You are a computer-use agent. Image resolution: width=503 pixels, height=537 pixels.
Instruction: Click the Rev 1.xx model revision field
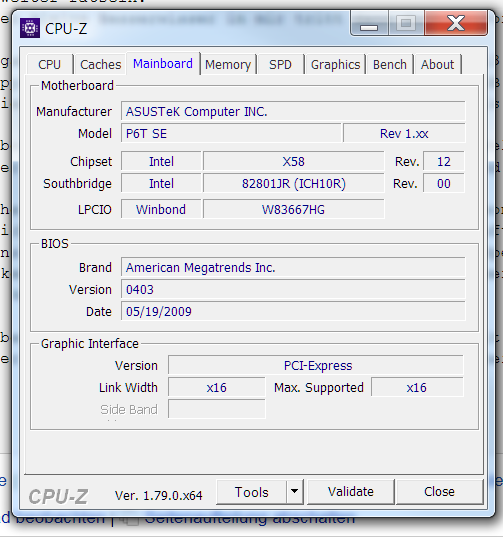pos(404,133)
